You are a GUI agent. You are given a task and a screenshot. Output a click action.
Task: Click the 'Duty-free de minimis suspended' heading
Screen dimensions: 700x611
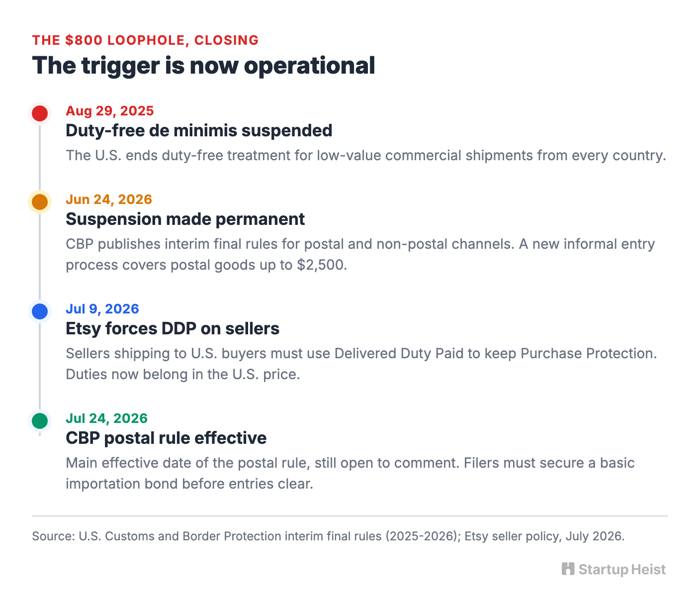(x=199, y=130)
